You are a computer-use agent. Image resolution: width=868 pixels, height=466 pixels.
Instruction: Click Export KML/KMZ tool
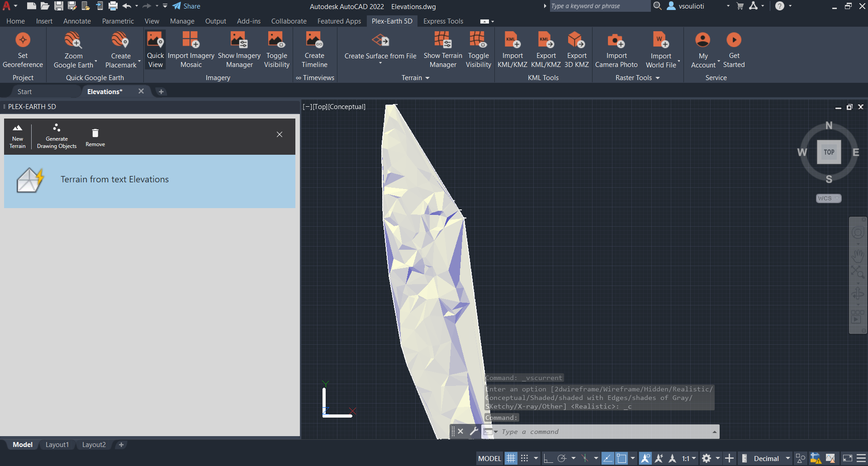click(x=546, y=50)
